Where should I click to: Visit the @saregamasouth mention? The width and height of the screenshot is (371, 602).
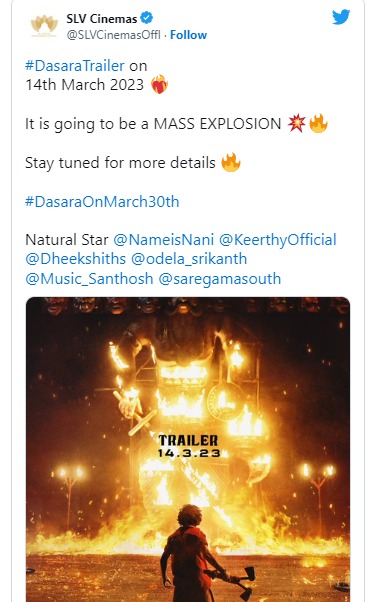click(x=220, y=279)
